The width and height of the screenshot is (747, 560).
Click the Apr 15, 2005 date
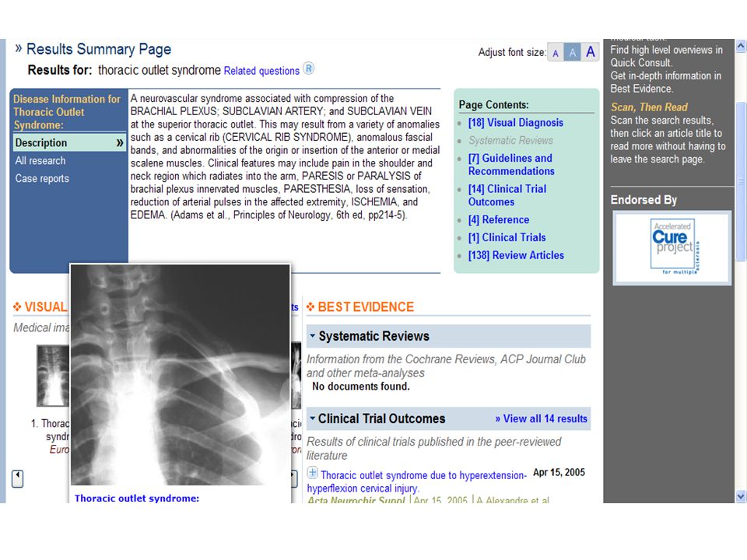click(559, 472)
